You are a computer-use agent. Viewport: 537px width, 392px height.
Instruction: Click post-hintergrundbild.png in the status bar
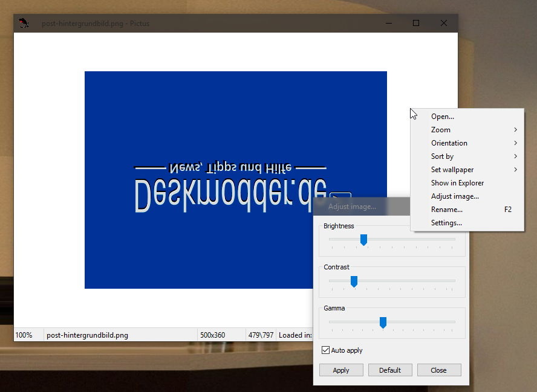click(x=87, y=335)
